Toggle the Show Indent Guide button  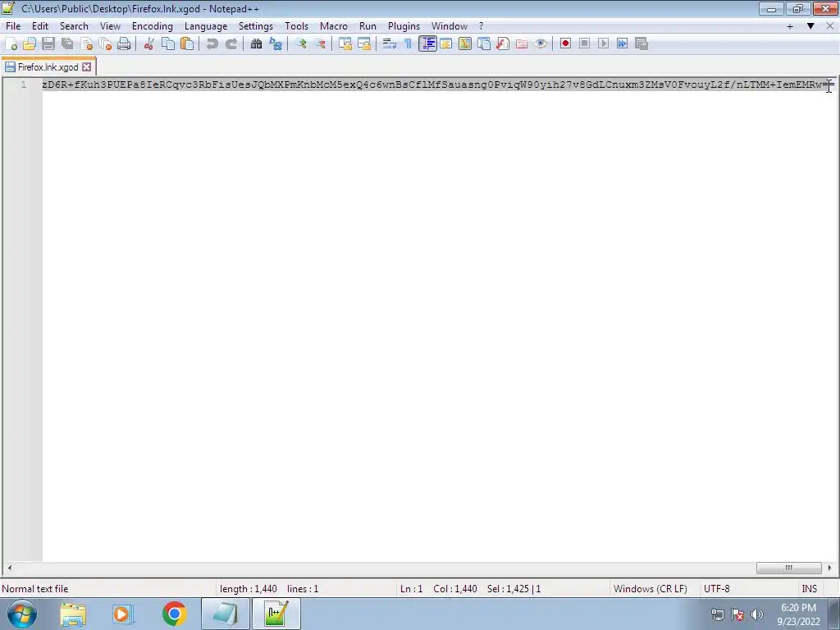click(427, 44)
